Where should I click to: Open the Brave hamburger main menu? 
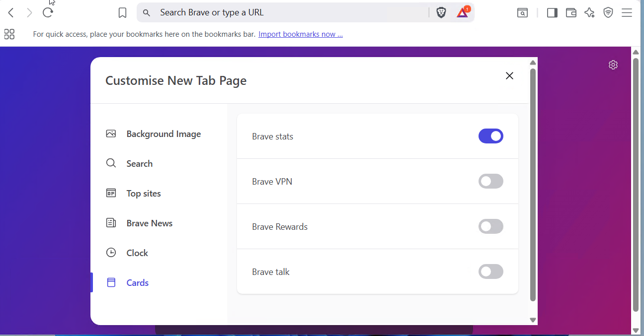627,13
